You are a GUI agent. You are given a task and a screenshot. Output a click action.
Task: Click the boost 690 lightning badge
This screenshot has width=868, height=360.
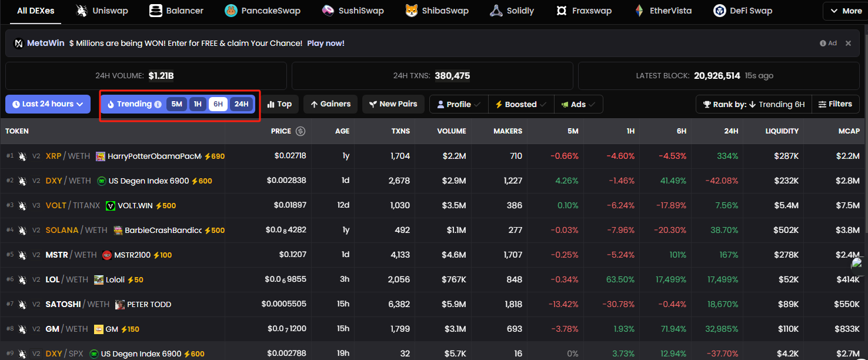215,156
